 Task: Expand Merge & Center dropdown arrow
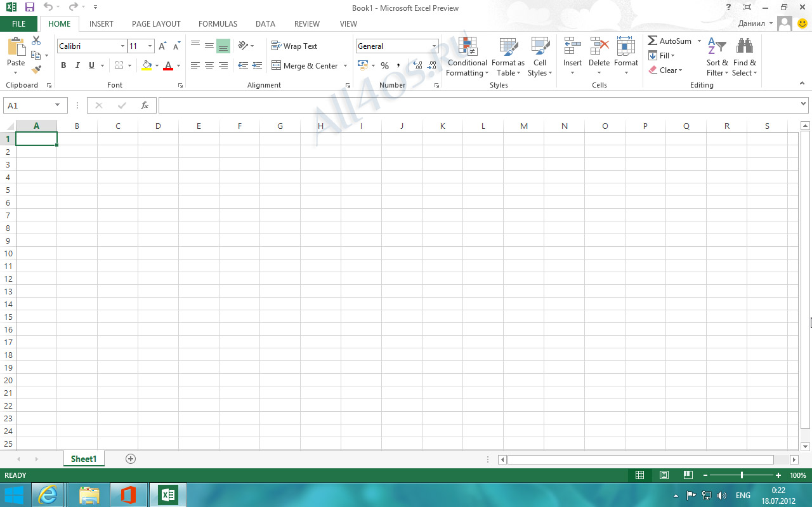click(346, 65)
